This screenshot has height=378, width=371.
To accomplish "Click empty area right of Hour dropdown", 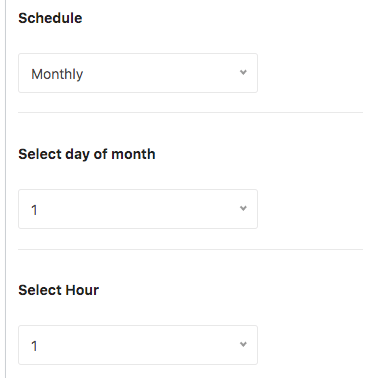I will click(310, 345).
